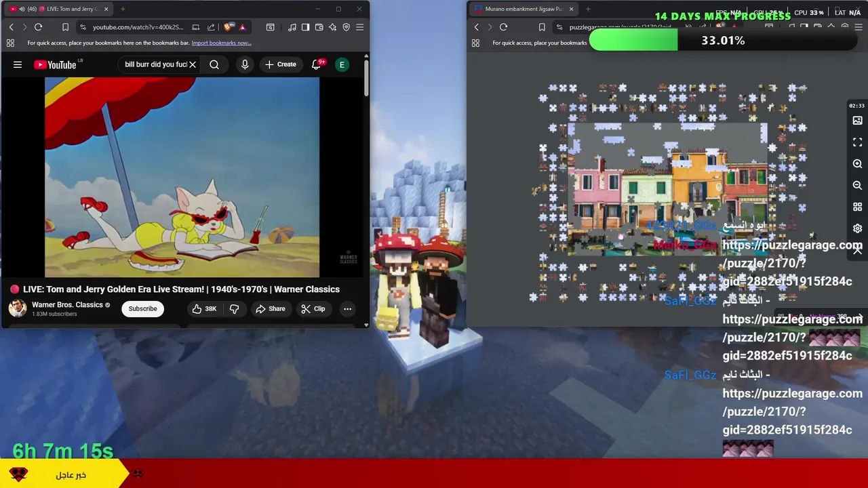Viewport: 868px width, 488px height.
Task: Zoom in on the jigsaw puzzle
Action: (857, 164)
